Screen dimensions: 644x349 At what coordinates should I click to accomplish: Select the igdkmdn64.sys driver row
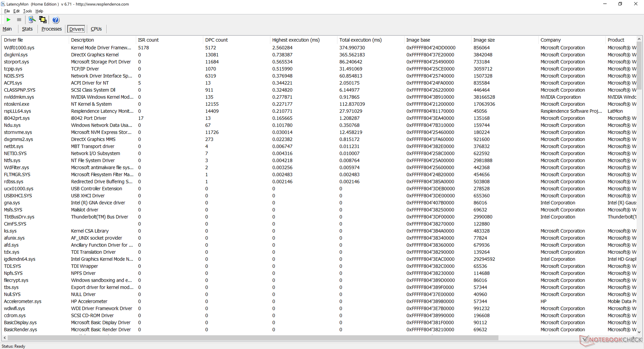point(319,259)
